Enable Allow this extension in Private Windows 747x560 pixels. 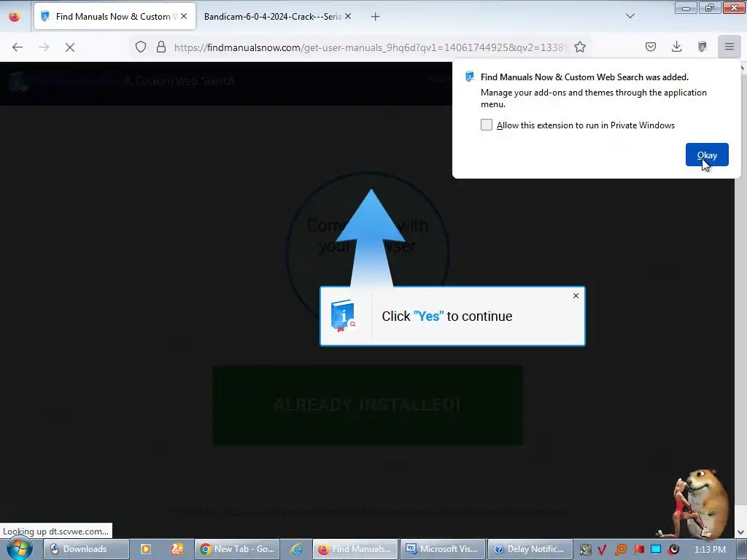coord(486,125)
